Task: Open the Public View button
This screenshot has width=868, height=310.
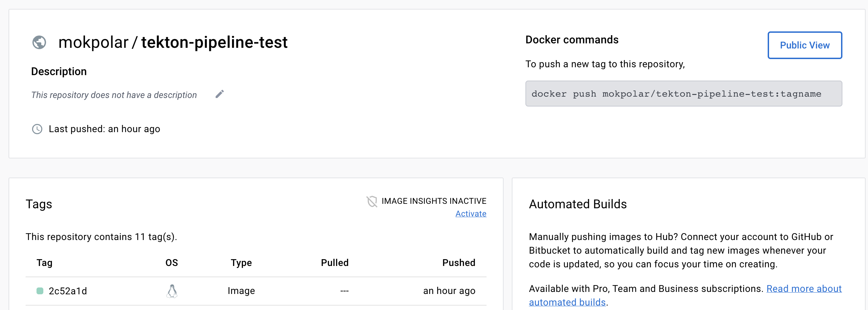Action: tap(805, 45)
